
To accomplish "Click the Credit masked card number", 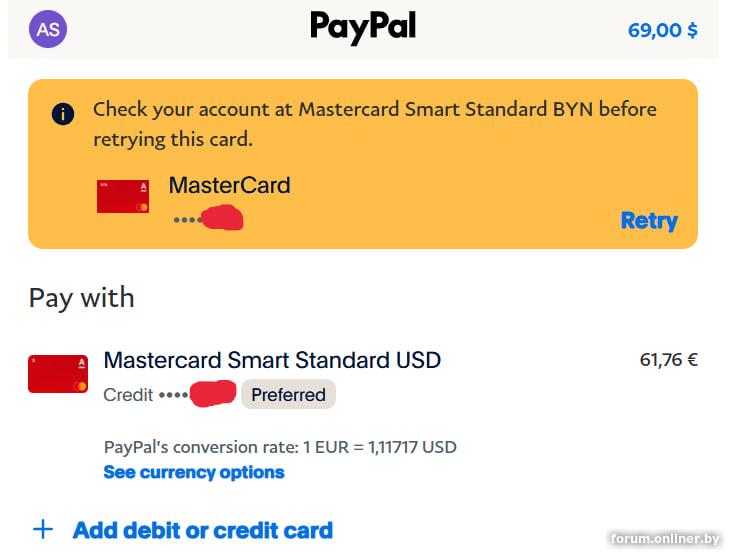I will point(168,395).
